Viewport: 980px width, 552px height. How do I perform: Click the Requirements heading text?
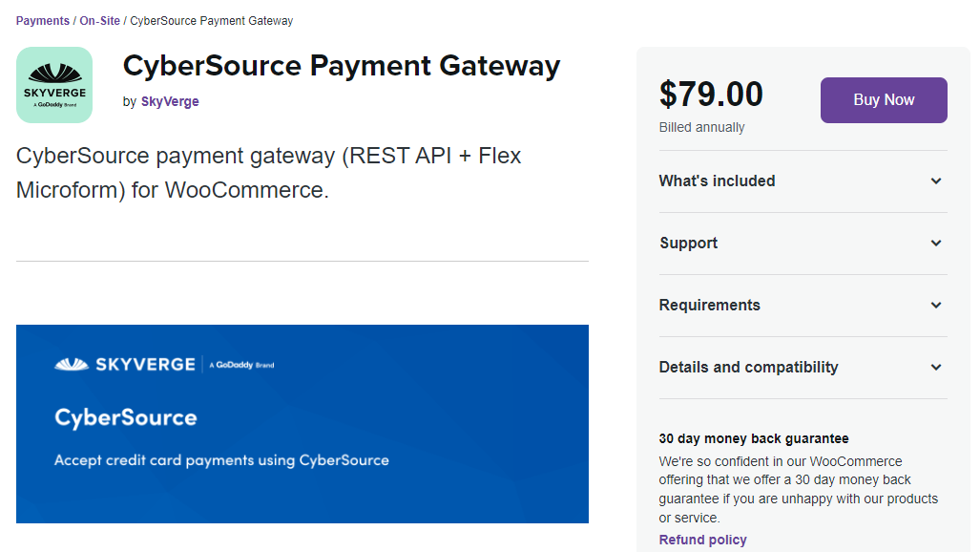[x=709, y=306]
